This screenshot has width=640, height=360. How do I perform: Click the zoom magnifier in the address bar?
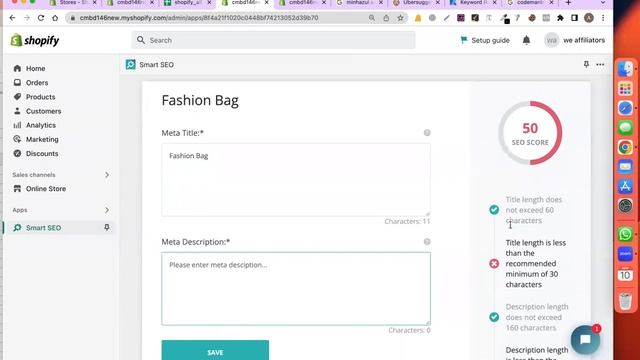click(x=372, y=18)
